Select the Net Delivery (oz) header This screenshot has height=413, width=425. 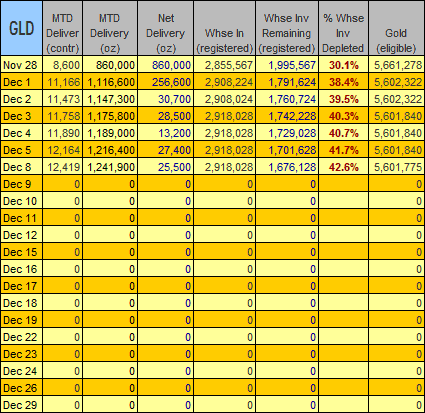pyautogui.click(x=165, y=28)
